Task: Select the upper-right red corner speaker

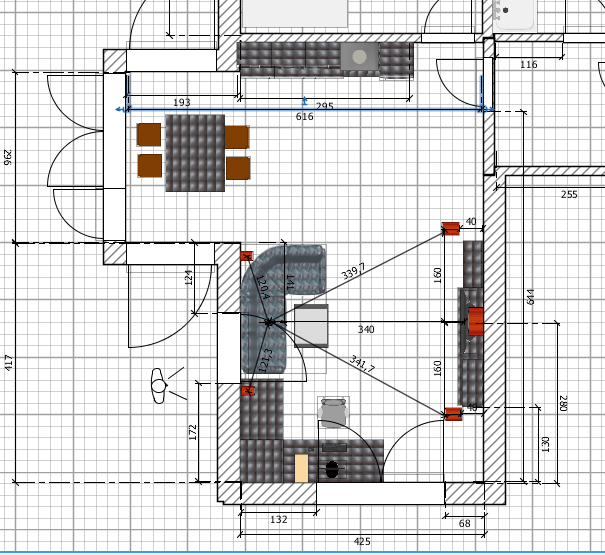Action: click(451, 228)
